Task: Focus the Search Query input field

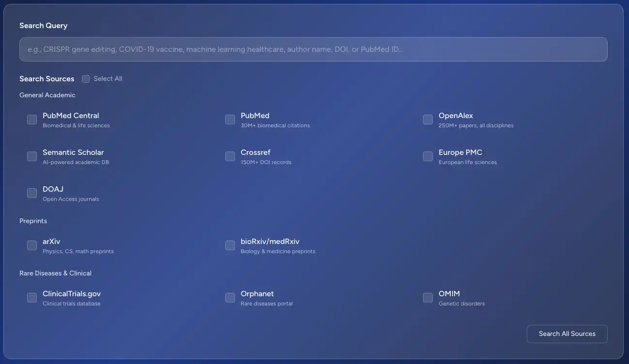Action: click(x=314, y=49)
